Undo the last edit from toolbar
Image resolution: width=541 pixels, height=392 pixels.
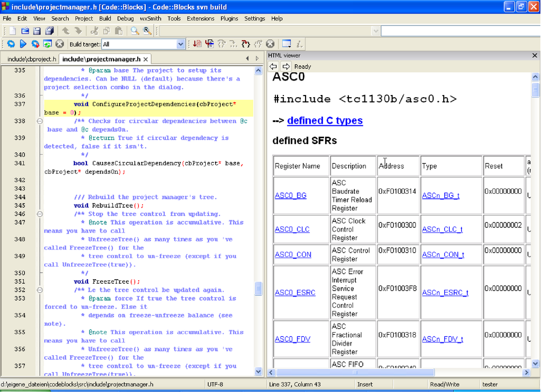coord(65,31)
